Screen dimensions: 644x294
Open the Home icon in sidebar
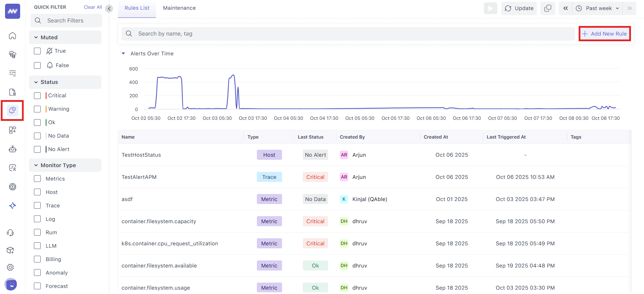12,36
